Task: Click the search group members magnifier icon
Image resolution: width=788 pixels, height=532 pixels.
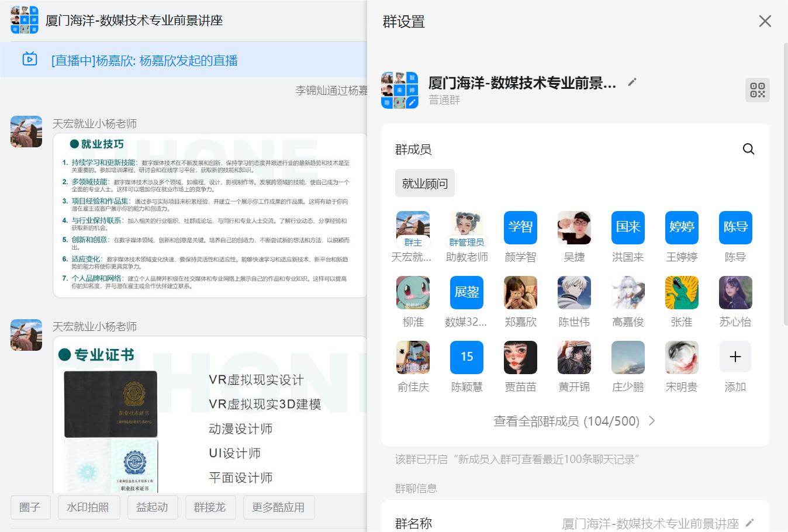Action: point(748,149)
